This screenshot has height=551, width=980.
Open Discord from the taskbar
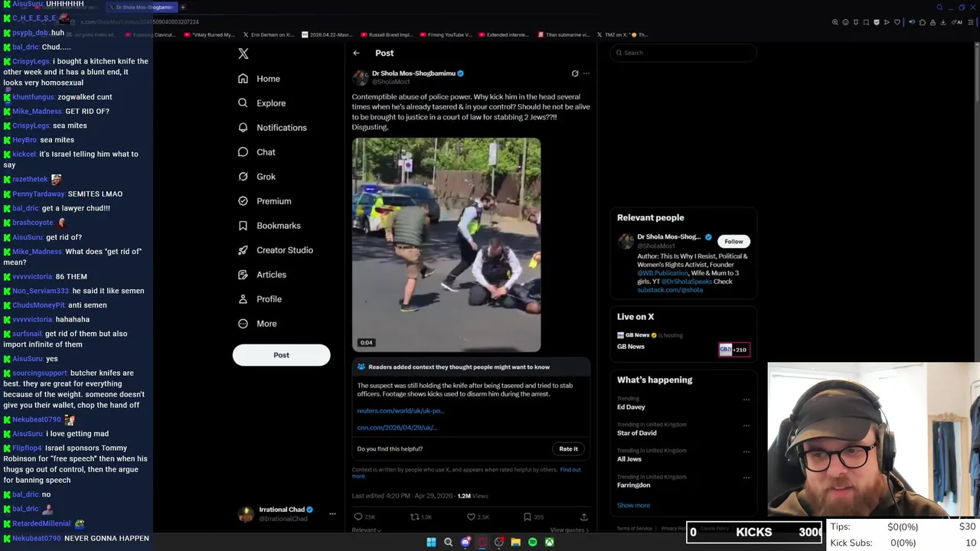(465, 542)
